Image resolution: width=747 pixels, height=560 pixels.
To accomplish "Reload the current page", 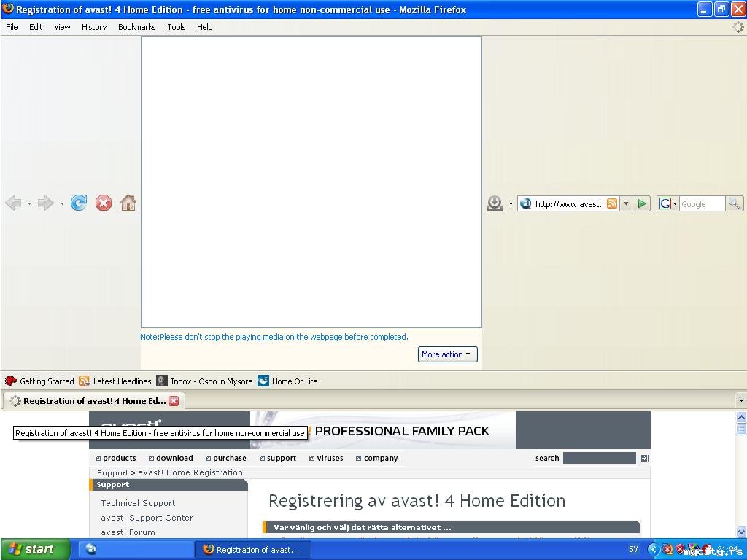I will (x=79, y=203).
